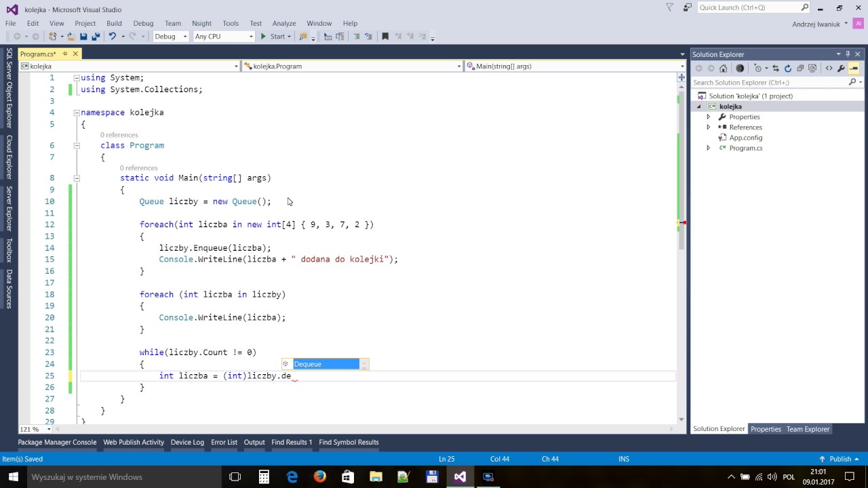Viewport: 868px width, 488px height.
Task: Open Microsoft Edge from the taskbar
Action: 292,476
